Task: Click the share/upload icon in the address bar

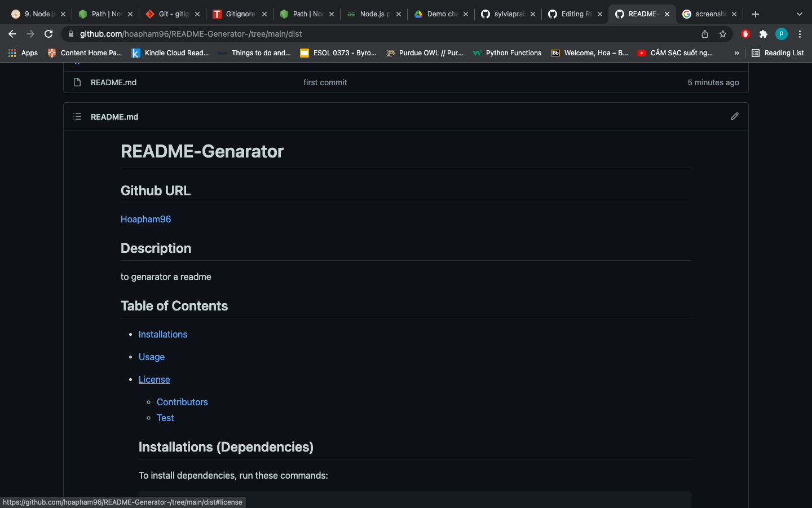Action: coord(704,34)
